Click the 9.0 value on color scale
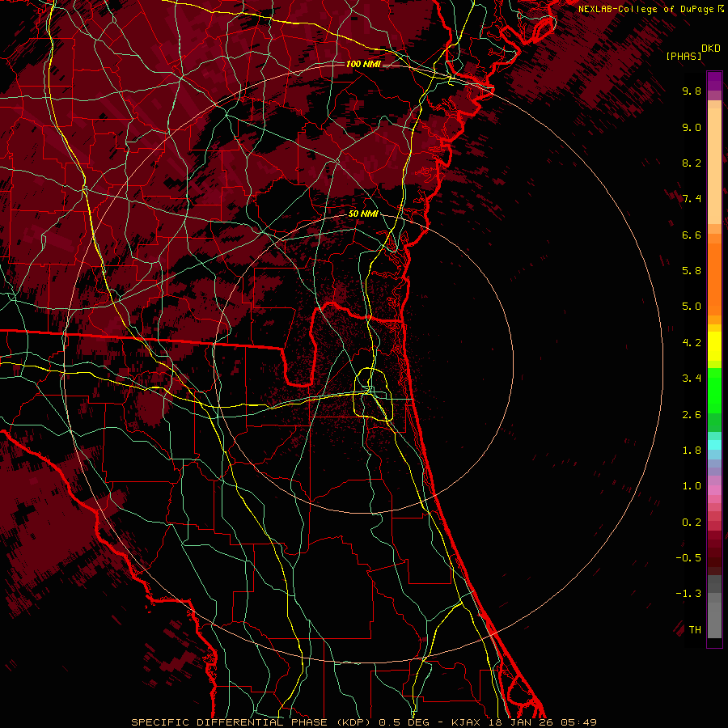728x728 pixels. tap(692, 127)
